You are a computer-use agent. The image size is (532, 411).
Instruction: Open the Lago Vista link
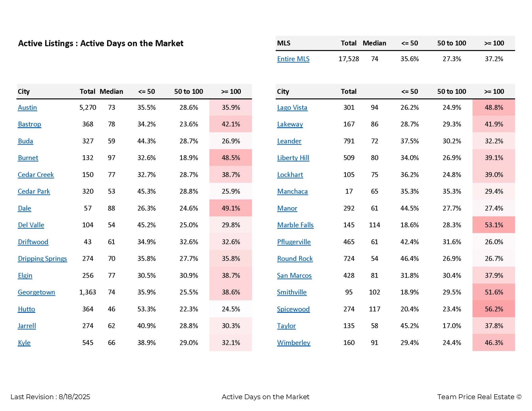tap(292, 107)
